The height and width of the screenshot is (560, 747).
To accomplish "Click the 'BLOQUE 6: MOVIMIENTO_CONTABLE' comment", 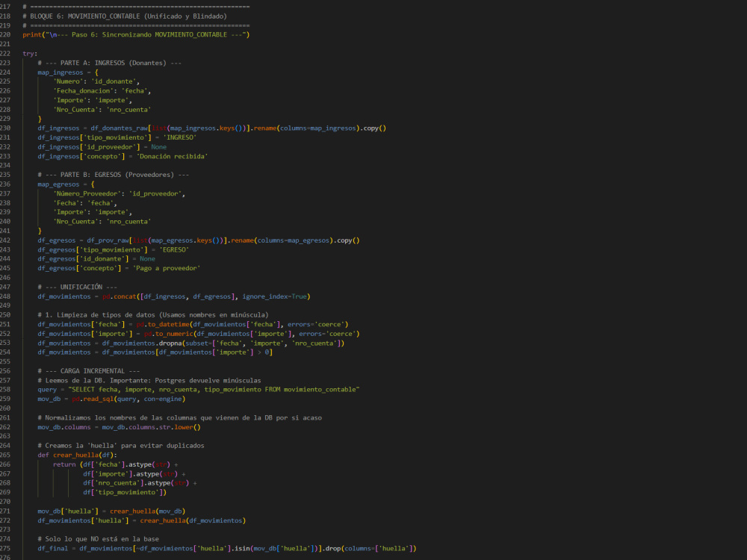I will click(x=124, y=16).
